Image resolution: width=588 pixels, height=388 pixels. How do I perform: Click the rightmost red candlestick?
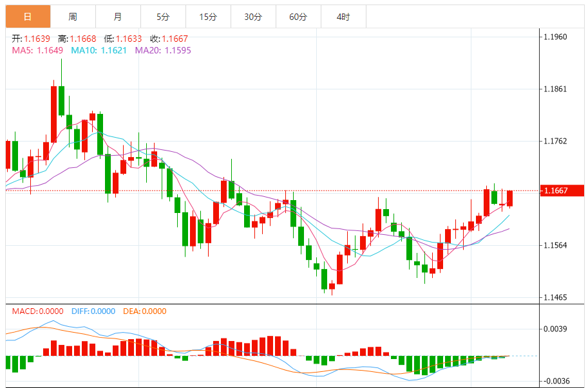tap(509, 198)
